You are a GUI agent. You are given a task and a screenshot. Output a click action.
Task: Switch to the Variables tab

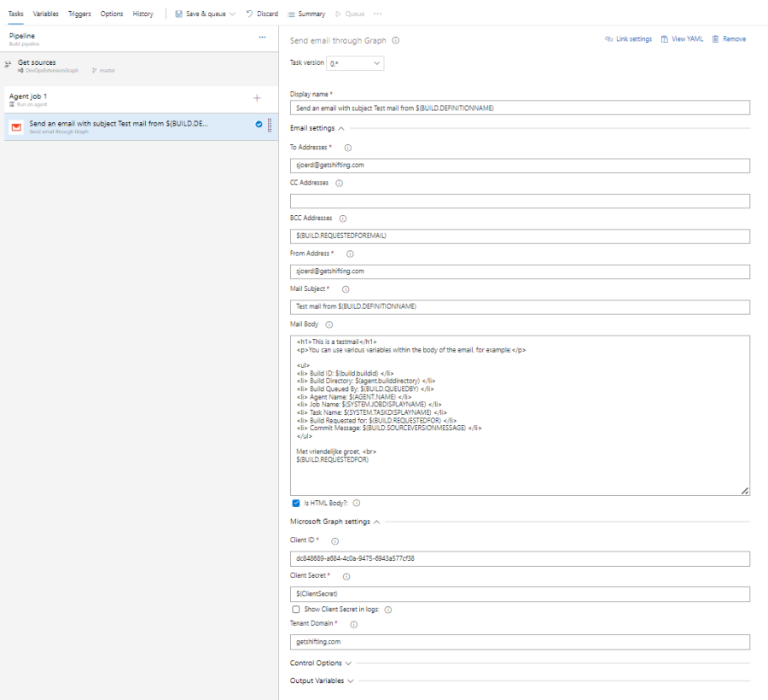(45, 14)
